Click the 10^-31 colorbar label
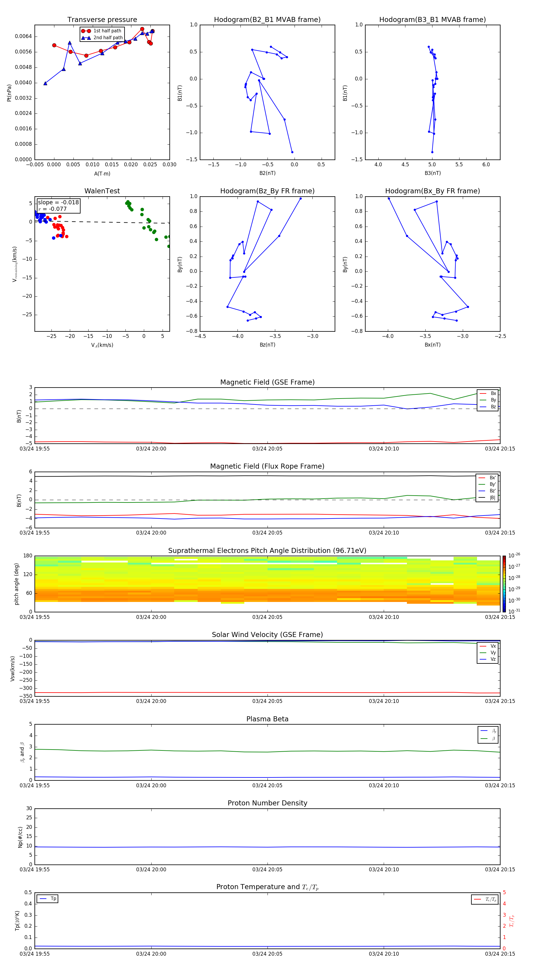Viewport: 535px width, 980px height. 514,611
